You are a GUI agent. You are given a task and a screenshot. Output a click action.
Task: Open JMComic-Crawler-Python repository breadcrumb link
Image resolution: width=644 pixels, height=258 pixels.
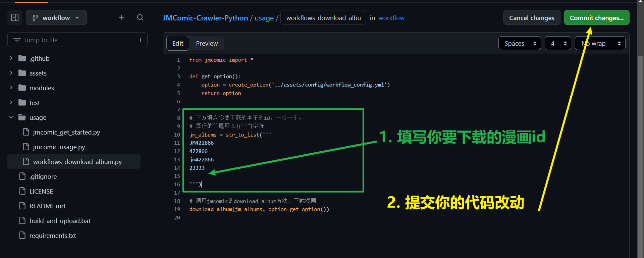[205, 18]
